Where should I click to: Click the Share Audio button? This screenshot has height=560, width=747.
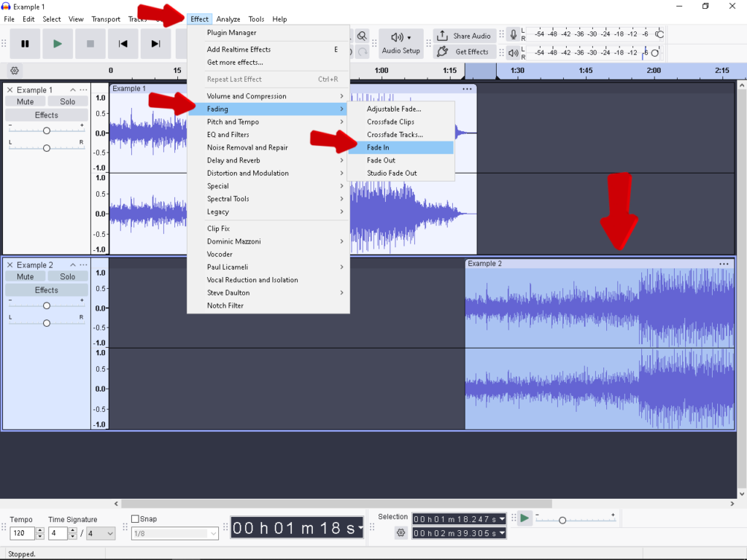click(x=464, y=36)
